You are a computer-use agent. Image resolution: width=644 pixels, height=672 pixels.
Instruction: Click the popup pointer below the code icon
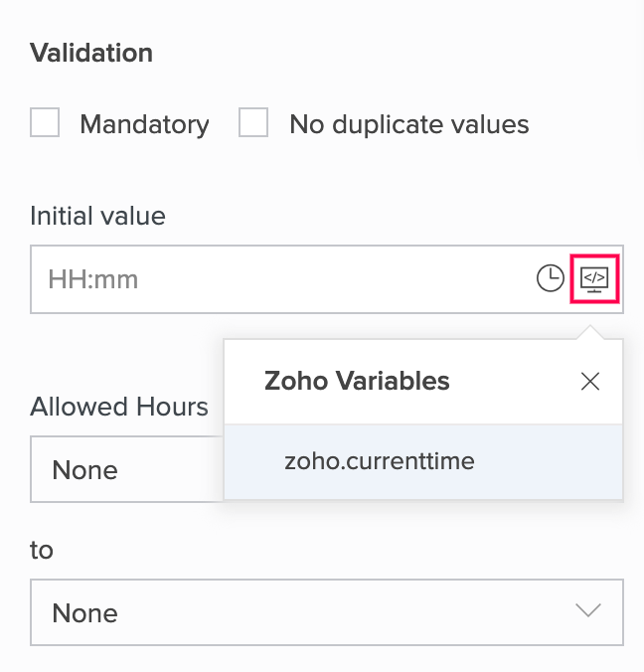point(593,333)
